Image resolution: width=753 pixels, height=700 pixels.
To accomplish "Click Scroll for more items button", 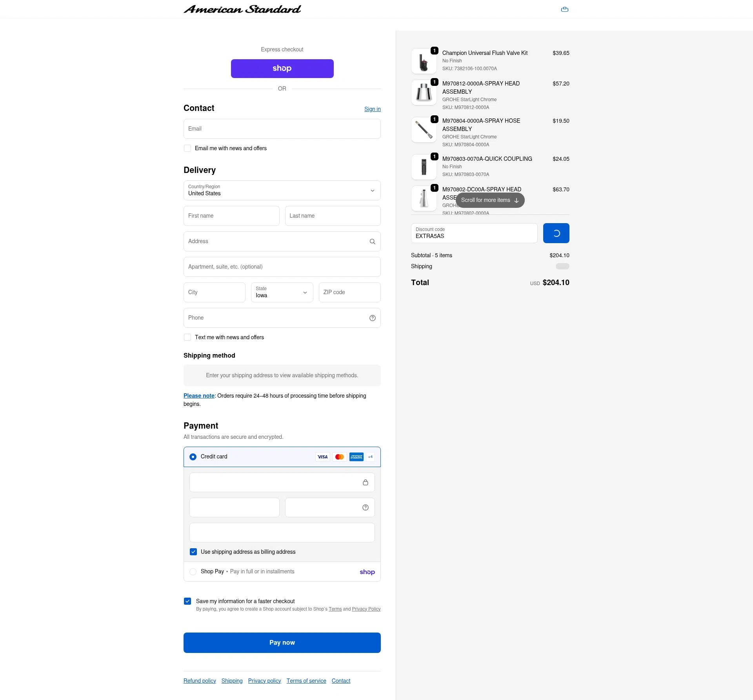I will click(x=490, y=200).
